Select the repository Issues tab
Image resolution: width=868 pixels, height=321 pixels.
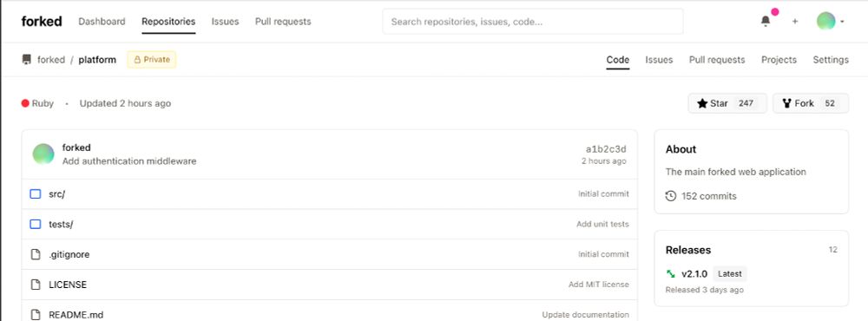(659, 60)
